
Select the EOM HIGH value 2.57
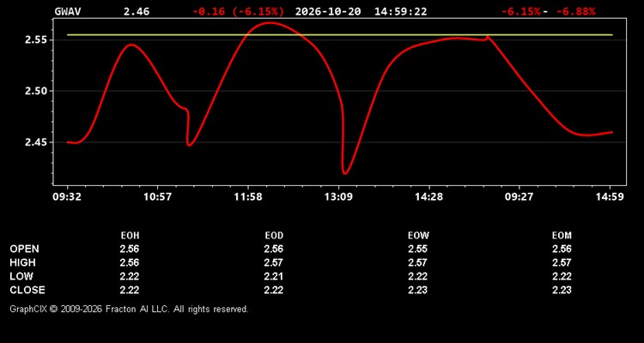[x=562, y=262]
